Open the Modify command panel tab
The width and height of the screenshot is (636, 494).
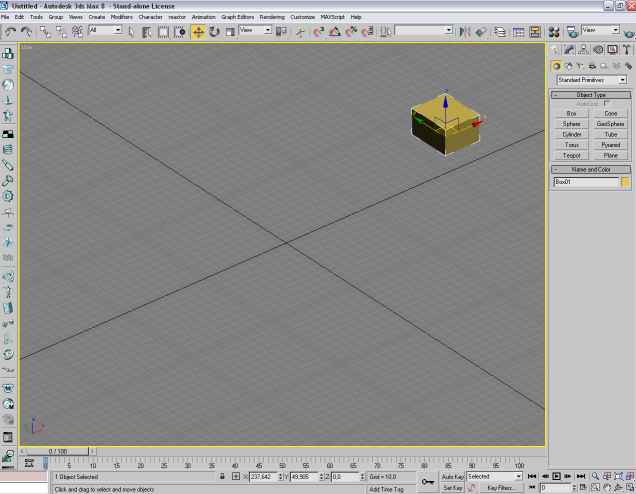[x=569, y=49]
